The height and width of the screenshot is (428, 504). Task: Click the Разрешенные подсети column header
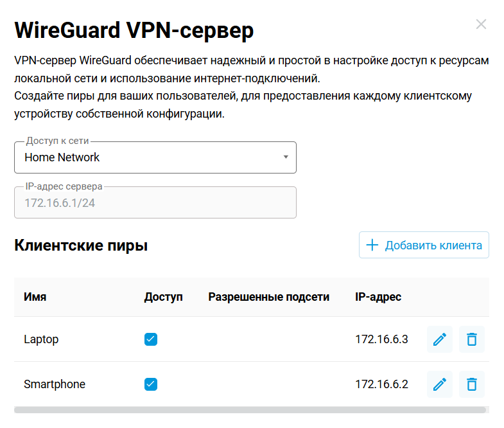269,297
